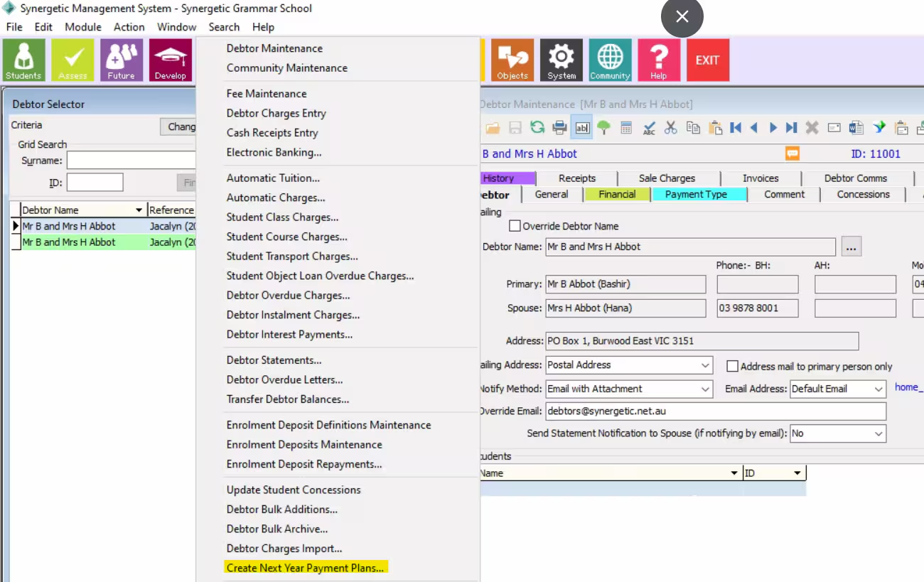Open the Community module
The height and width of the screenshot is (582, 924).
pos(610,60)
